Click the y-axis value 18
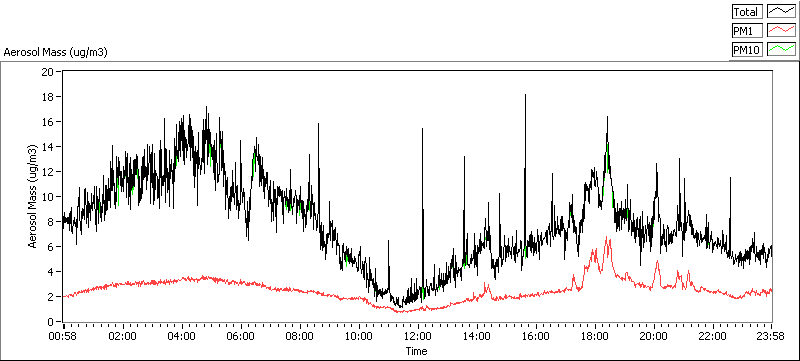The image size is (800, 361). (x=48, y=96)
